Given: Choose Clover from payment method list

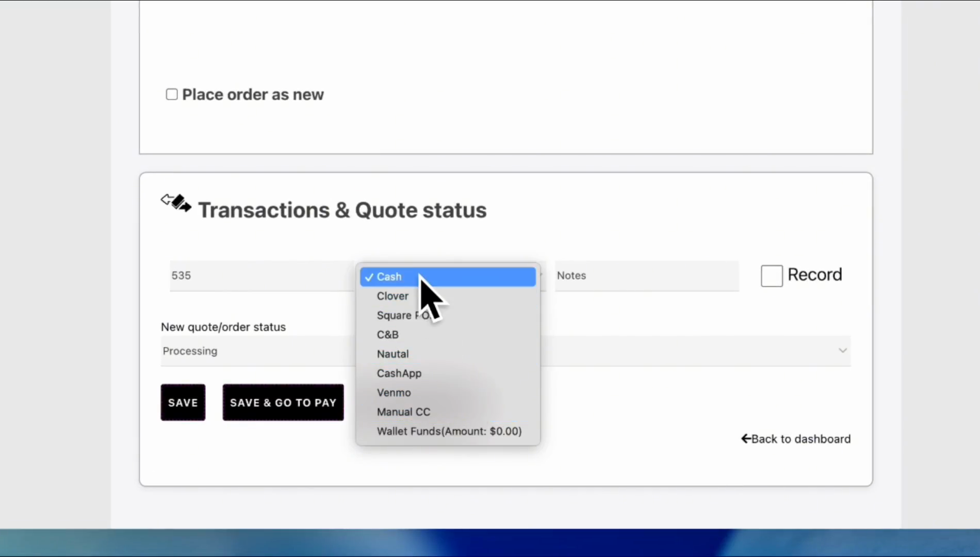Looking at the screenshot, I should click(393, 296).
